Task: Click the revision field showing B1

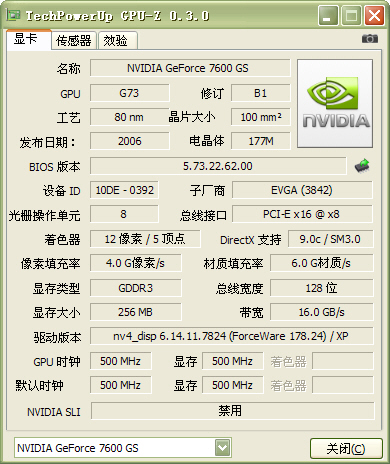Action: click(260, 93)
